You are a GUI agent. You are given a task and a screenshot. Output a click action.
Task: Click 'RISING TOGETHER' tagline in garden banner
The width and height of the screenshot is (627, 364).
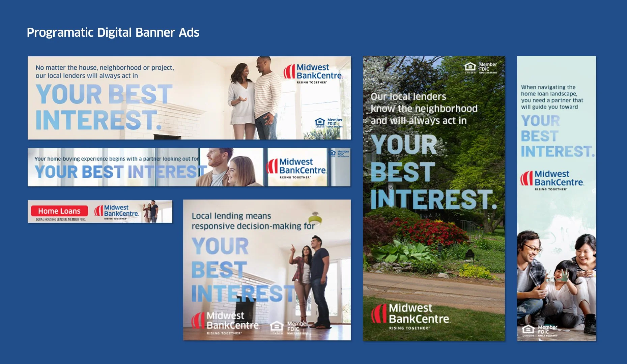(x=409, y=328)
